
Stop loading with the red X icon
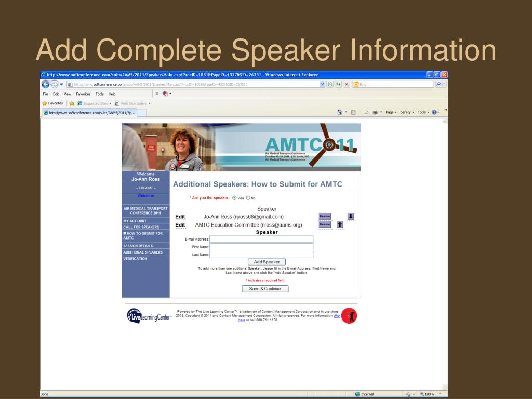point(347,84)
